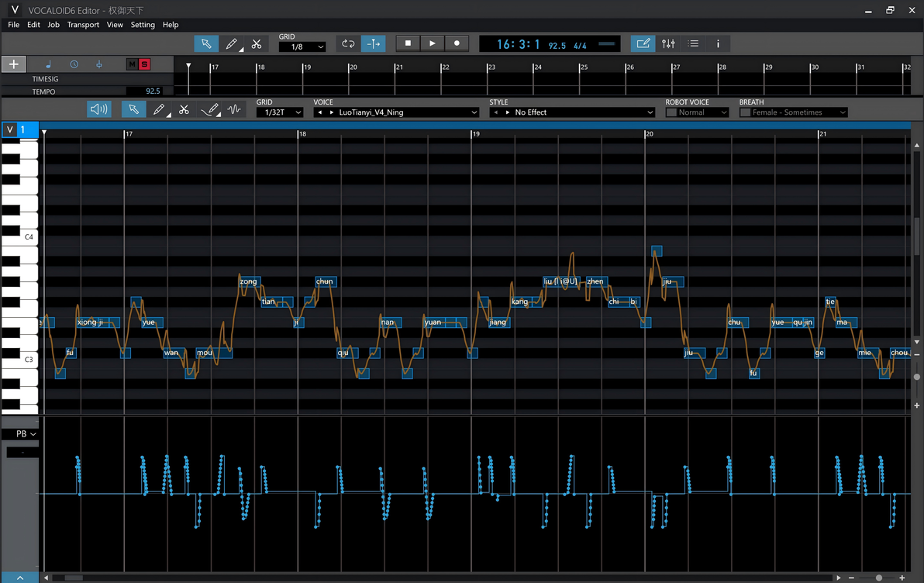924x583 pixels.
Task: Open top GRID 1/8 dropdown
Action: 302,47
